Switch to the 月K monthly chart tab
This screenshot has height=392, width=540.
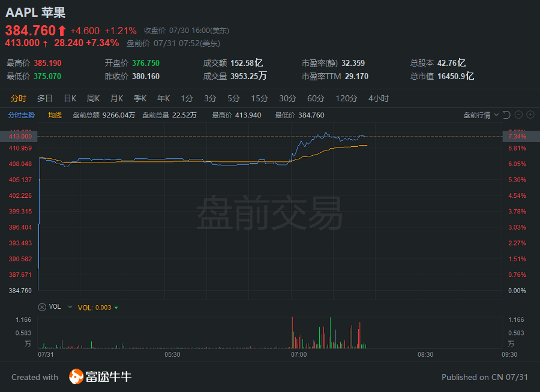click(116, 98)
